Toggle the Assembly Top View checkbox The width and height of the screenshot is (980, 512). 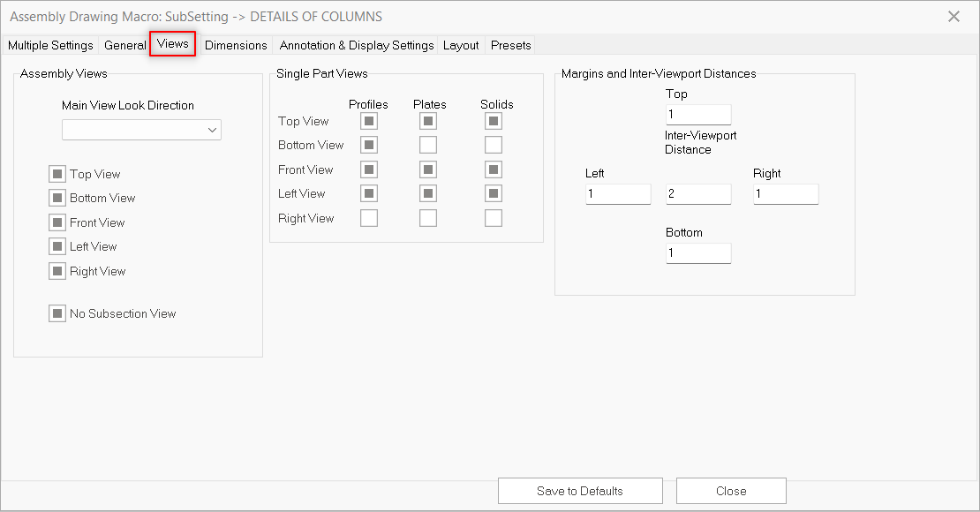57,175
